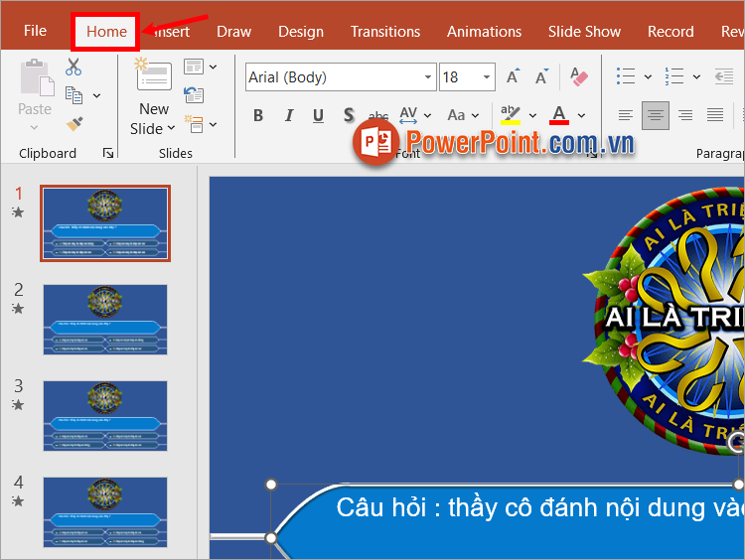Switch to the Home tab

[106, 32]
